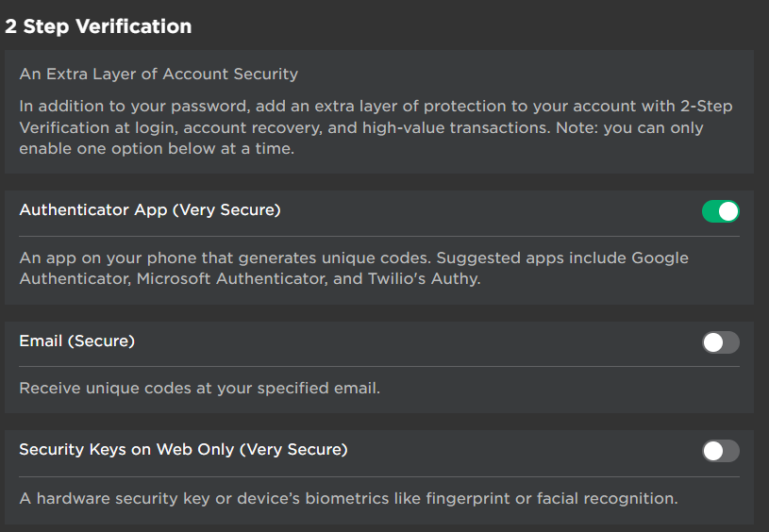Click An Extra Layer of Account Security subtitle

tap(159, 74)
